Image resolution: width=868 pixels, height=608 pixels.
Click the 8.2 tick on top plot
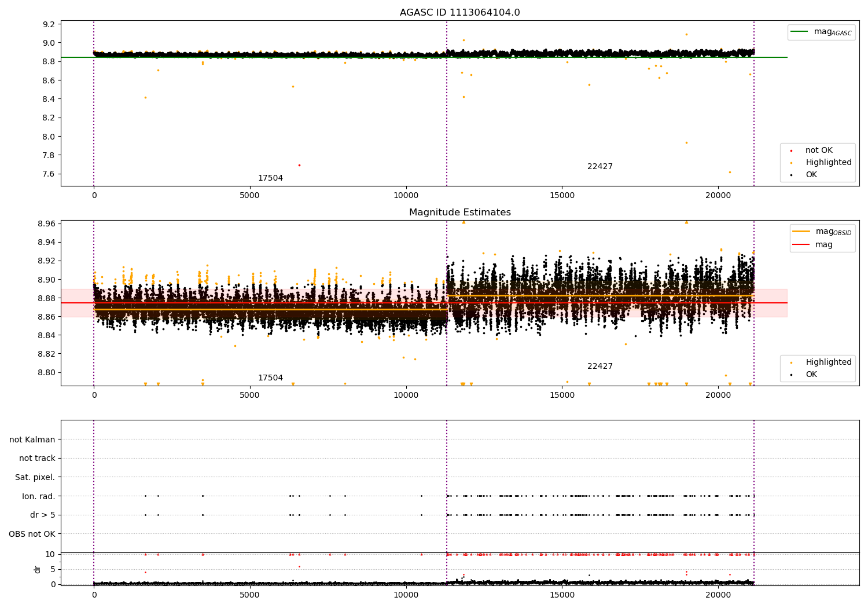pyautogui.click(x=49, y=118)
